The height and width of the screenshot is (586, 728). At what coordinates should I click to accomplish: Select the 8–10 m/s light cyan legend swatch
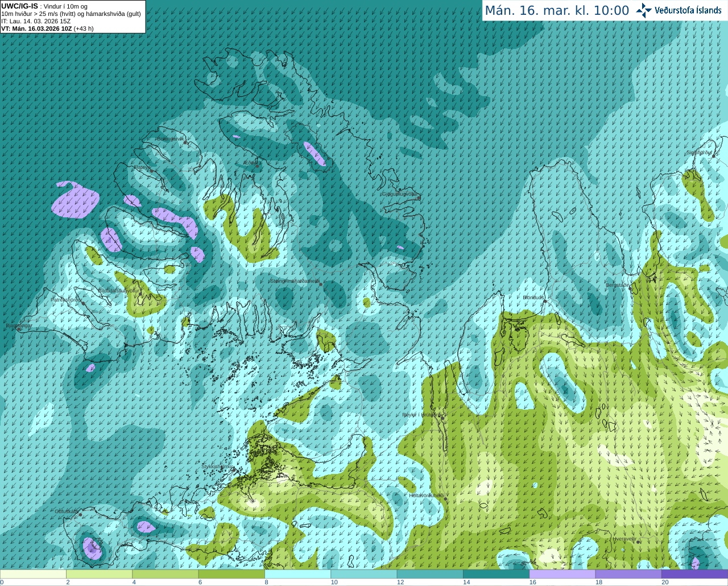(297, 574)
